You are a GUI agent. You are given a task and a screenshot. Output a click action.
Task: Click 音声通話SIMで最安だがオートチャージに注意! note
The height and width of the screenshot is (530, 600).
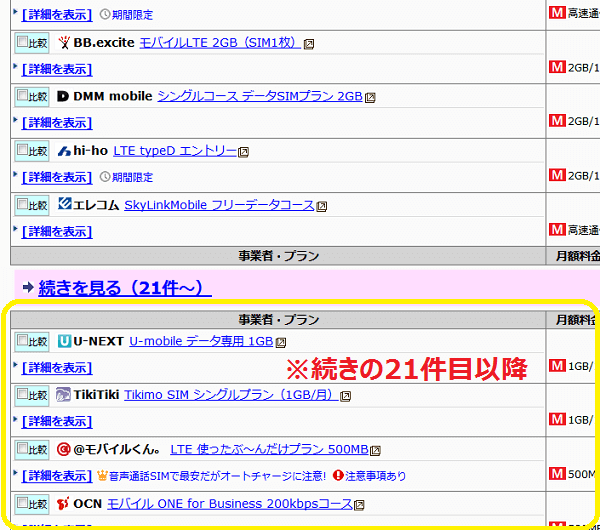pos(217,476)
